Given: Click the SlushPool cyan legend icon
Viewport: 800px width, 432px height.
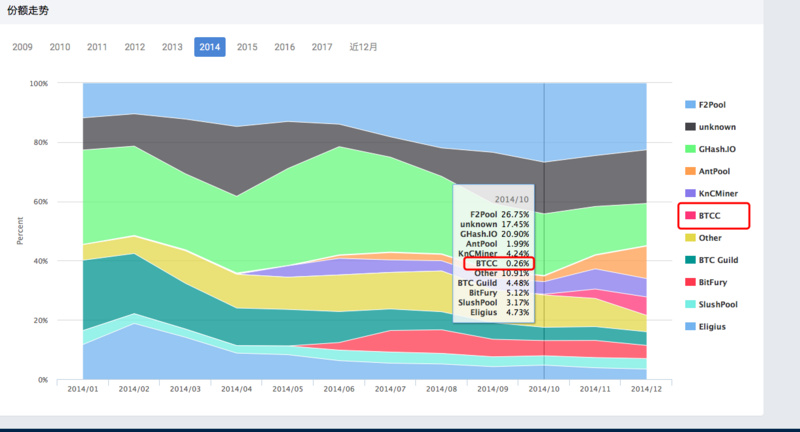Looking at the screenshot, I should coord(690,303).
